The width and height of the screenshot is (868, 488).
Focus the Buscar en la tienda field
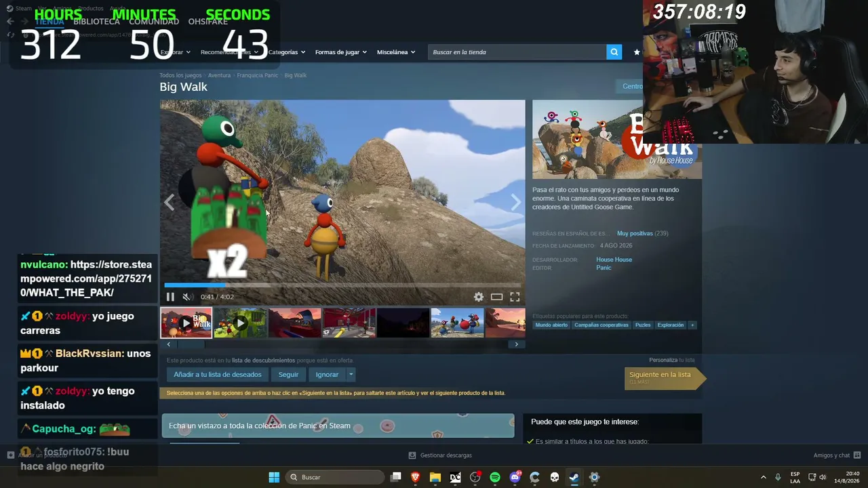(517, 52)
